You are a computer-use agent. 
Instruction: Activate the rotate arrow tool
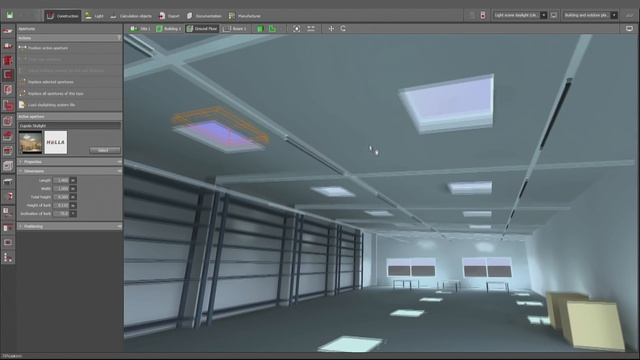pyautogui.click(x=343, y=29)
